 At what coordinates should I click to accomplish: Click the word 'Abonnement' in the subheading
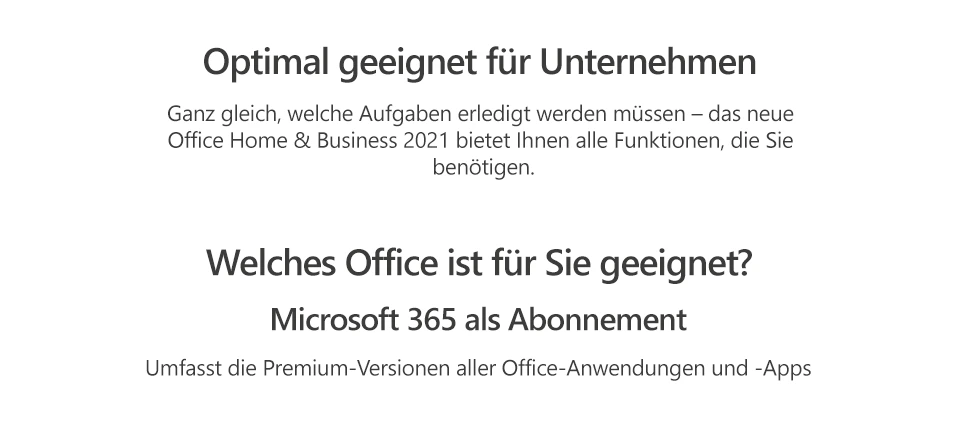[x=598, y=320]
